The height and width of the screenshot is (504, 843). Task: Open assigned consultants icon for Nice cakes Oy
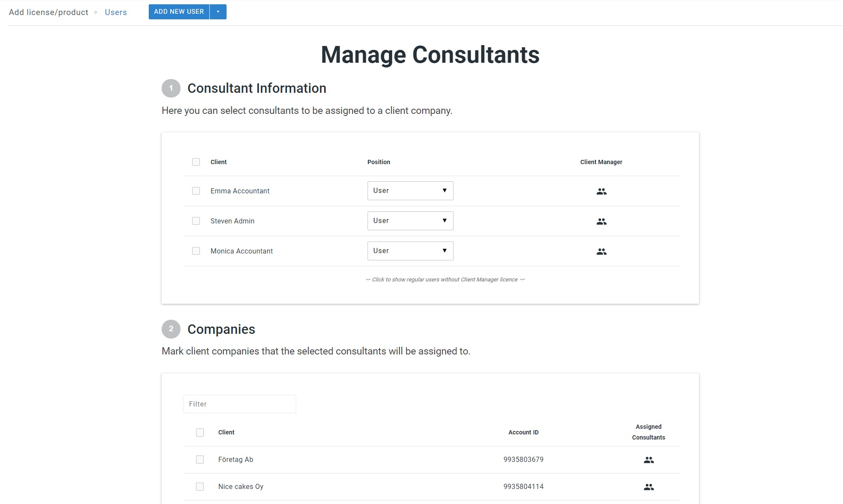649,487
